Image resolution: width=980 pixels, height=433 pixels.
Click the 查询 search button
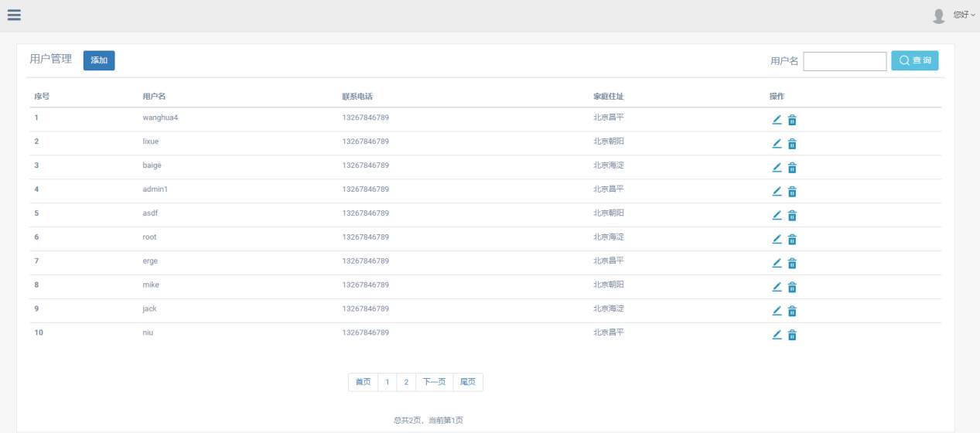click(x=914, y=61)
